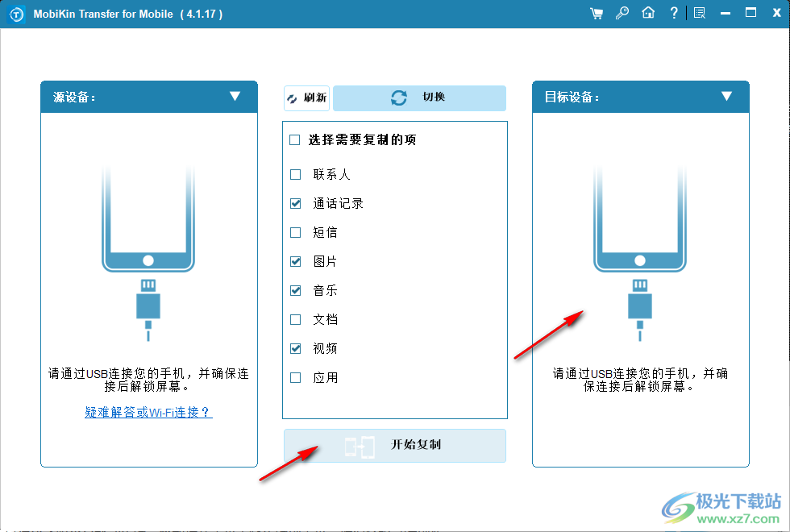The height and width of the screenshot is (532, 790).
Task: Open the Wi-Fi connection troubleshooting link
Action: point(148,412)
